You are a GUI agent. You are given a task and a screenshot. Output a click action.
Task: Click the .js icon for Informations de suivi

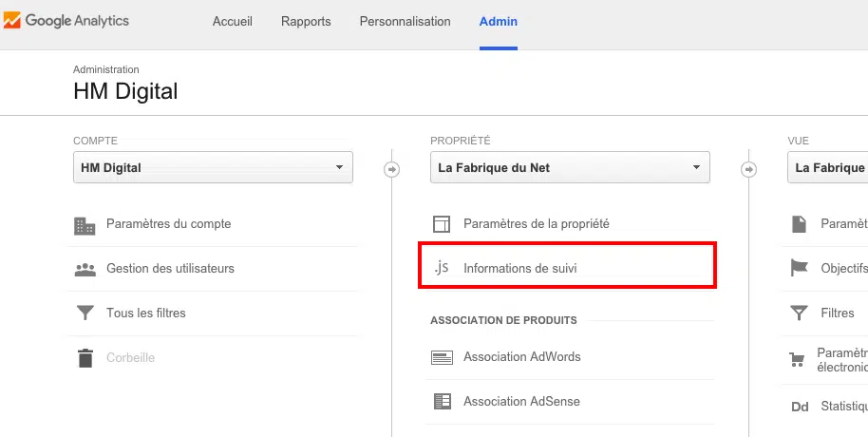coord(442,268)
